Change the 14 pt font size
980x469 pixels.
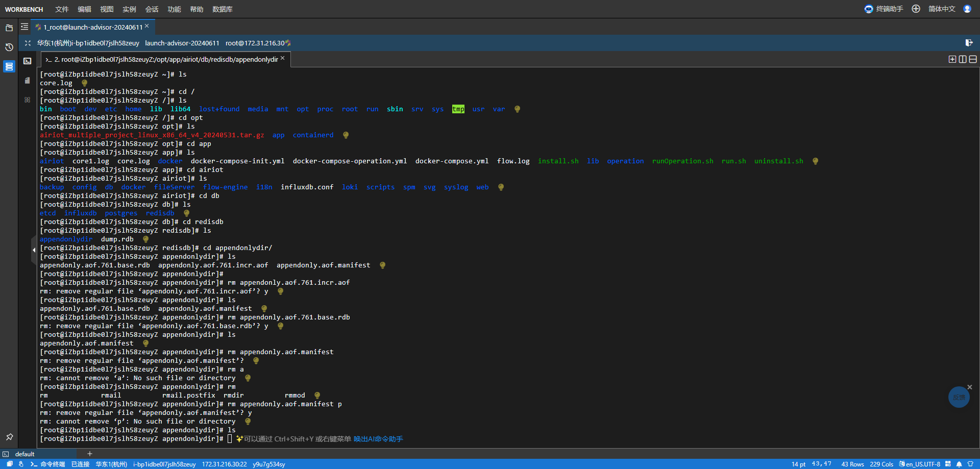pyautogui.click(x=798, y=464)
